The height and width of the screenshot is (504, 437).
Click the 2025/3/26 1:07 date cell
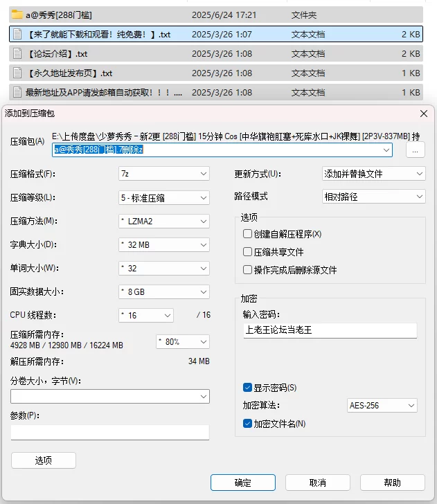222,35
